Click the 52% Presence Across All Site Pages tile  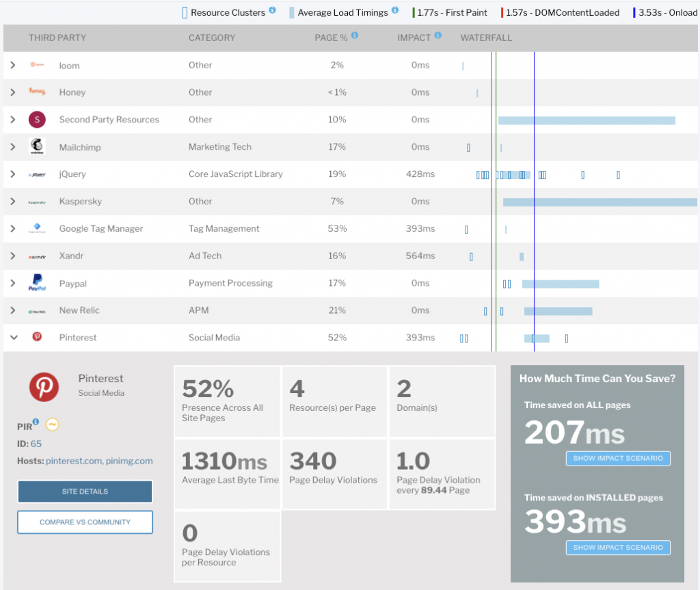click(227, 401)
